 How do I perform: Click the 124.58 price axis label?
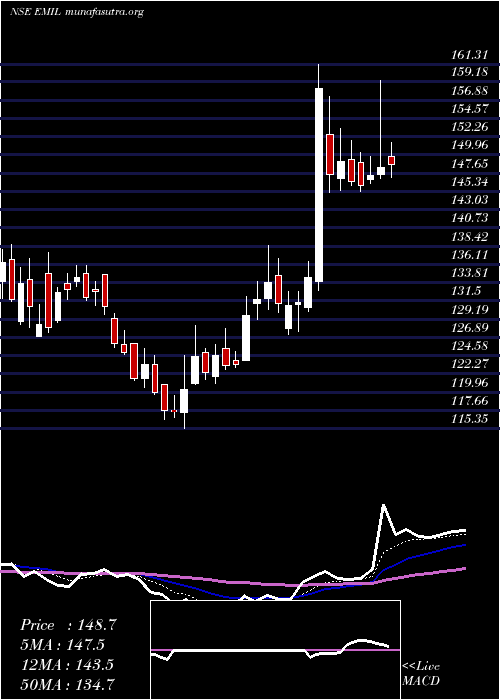470,346
